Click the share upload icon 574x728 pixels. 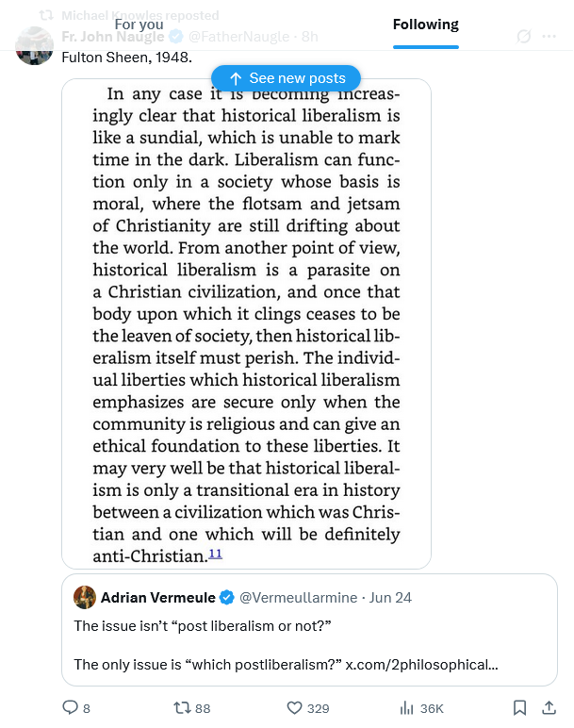(549, 708)
